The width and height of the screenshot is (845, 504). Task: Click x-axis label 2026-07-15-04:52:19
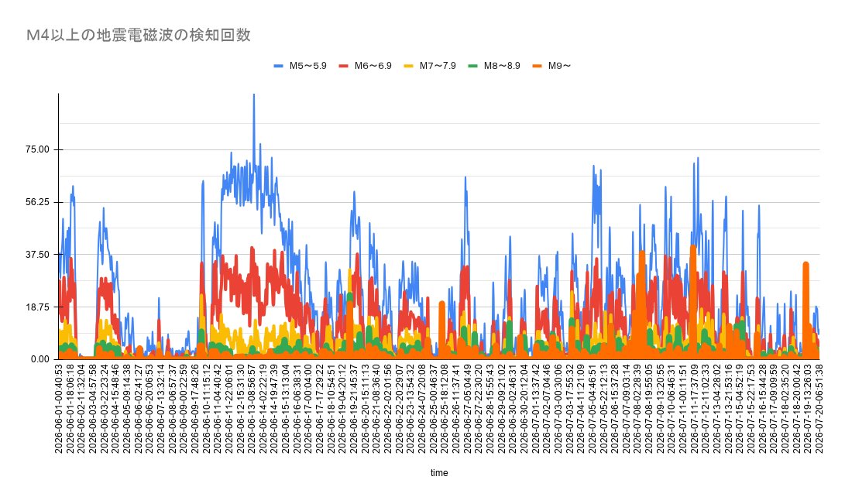(x=740, y=409)
